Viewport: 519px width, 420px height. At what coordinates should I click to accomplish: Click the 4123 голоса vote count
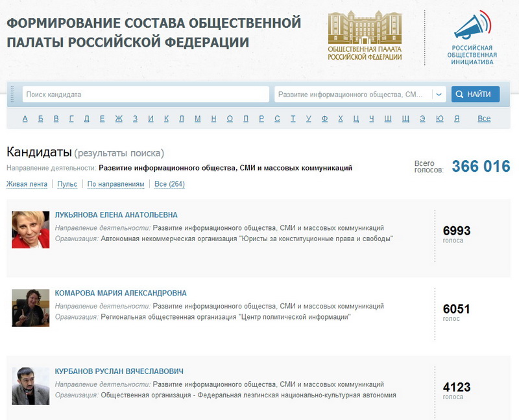point(457,391)
